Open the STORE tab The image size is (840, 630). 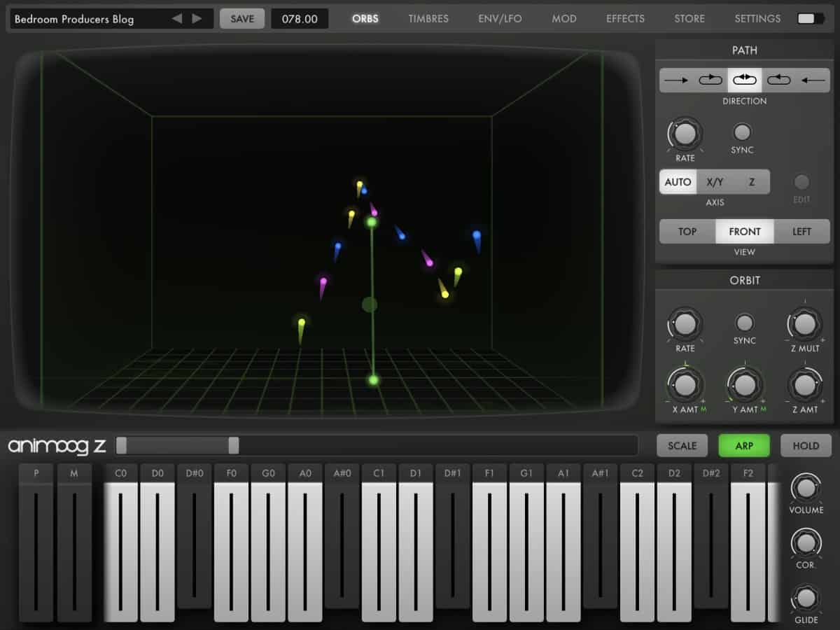[689, 19]
